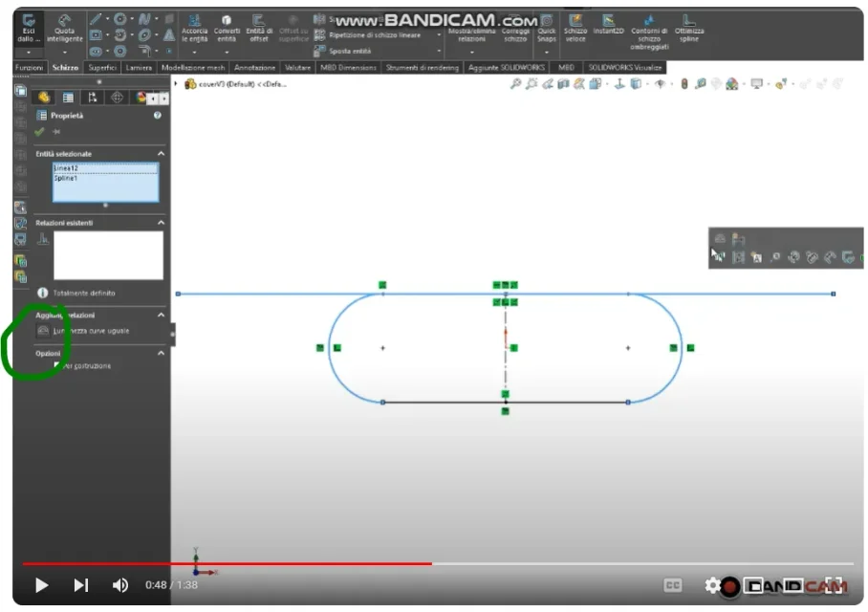Viewport: 868px width, 612px height.
Task: Mute the video using speaker icon
Action: pos(120,585)
